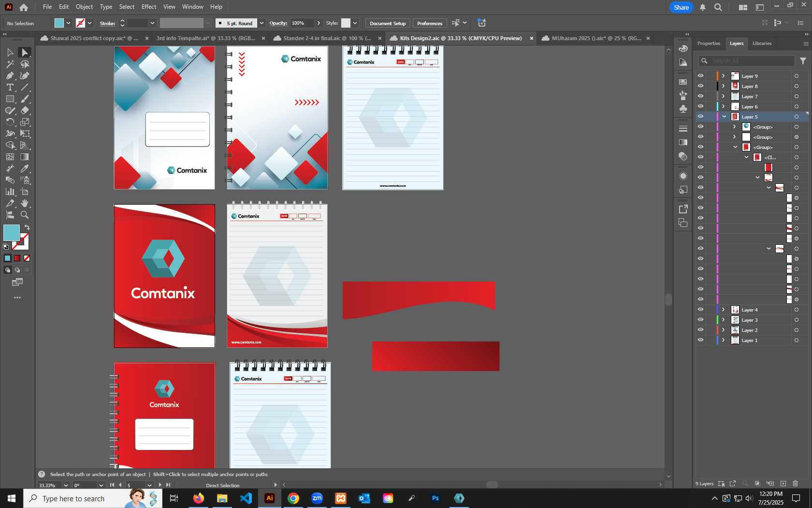This screenshot has width=812, height=508.
Task: Click the Illustrator Home icon
Action: point(24,7)
